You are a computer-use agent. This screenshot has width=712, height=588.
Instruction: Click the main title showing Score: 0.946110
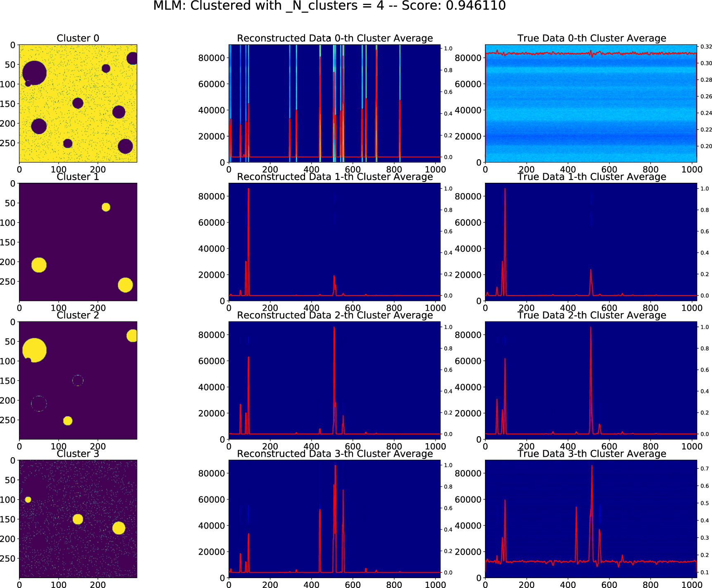[329, 6]
